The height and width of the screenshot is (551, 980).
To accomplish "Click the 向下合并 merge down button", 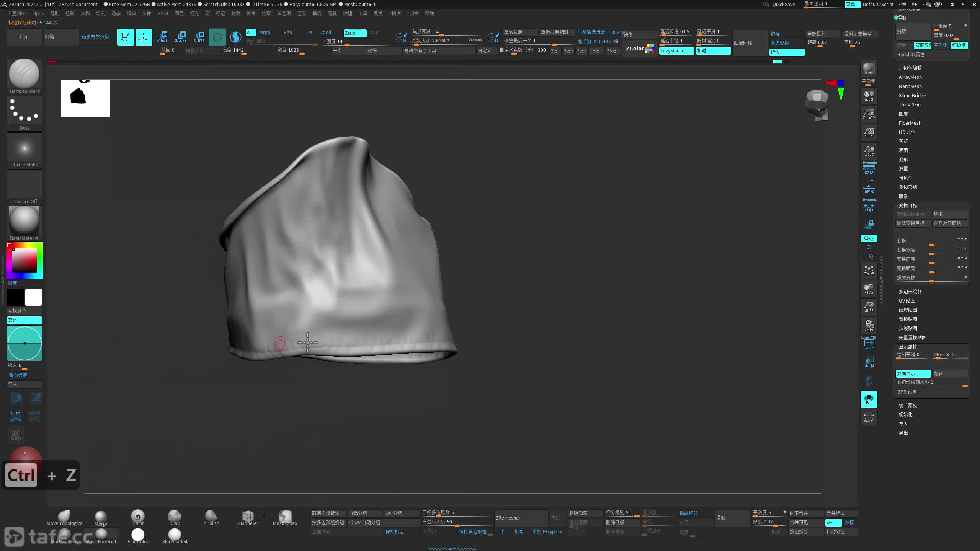I will [806, 513].
